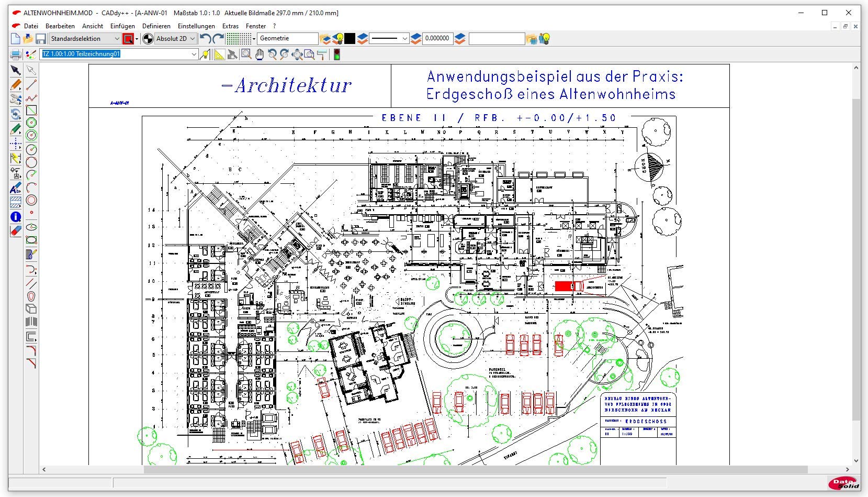
Task: Click the scroll down arrow
Action: tap(856, 461)
